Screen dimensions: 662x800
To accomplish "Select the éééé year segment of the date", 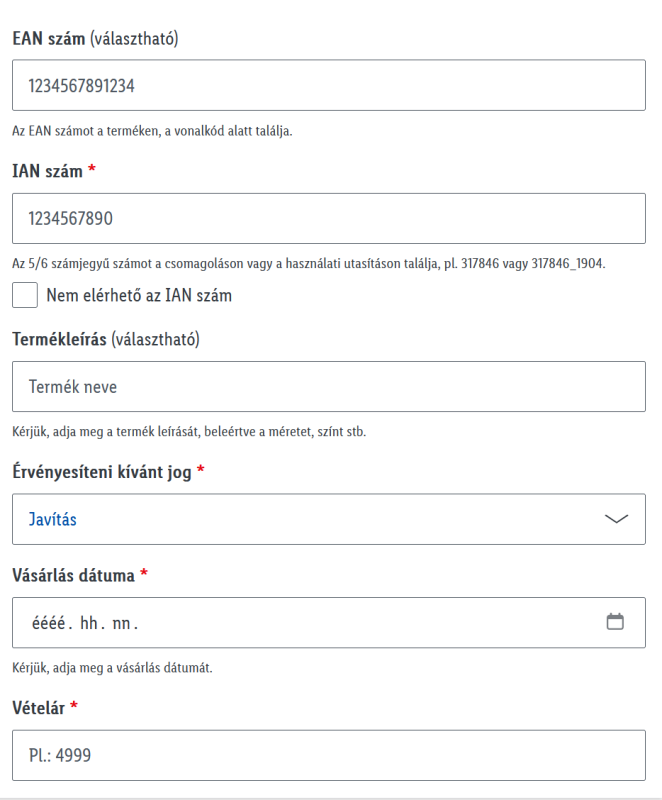I will (x=48, y=623).
